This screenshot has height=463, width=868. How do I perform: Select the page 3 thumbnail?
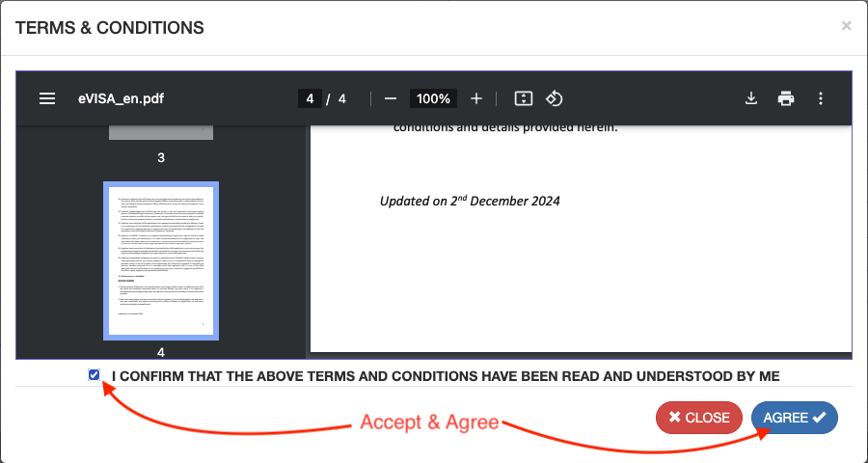click(161, 133)
